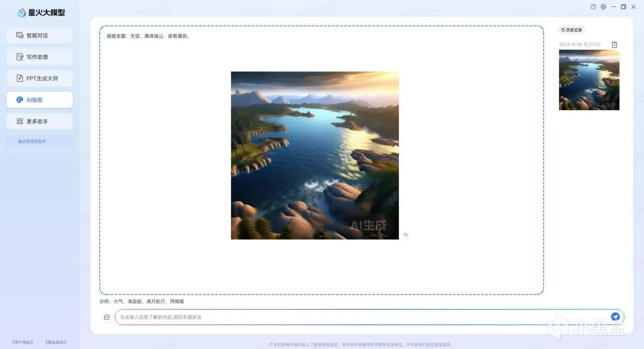The width and height of the screenshot is (644, 349).
Task: Open 更多助手 for more assistants
Action: (x=39, y=121)
